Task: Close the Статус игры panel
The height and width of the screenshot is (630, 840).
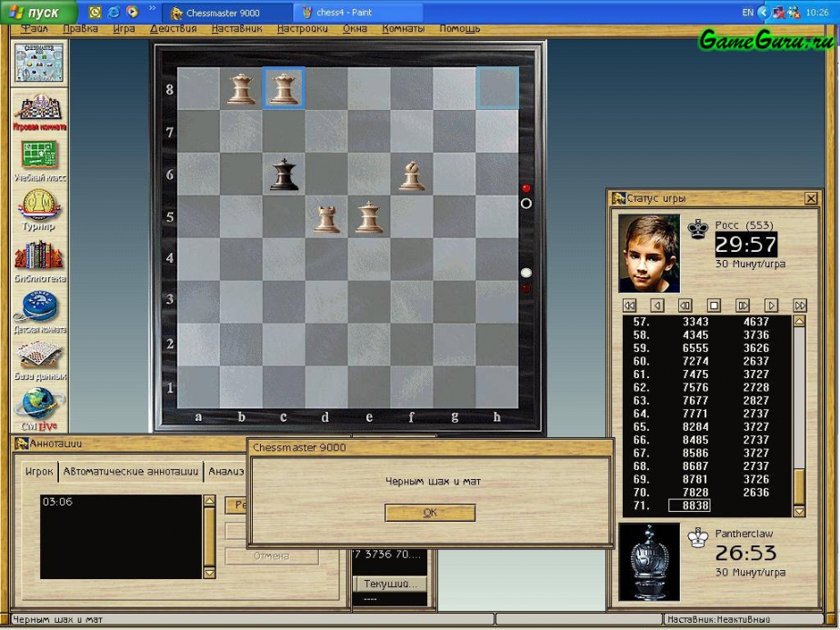Action: [x=811, y=198]
